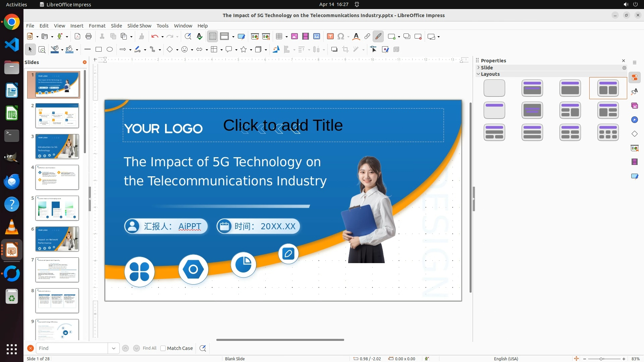Viewport: 644px width, 362px height.
Task: Open the Format menu
Action: point(97,26)
